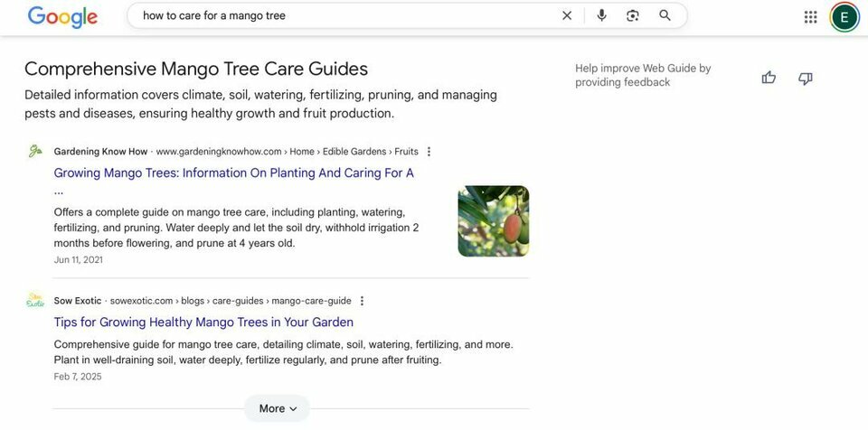The height and width of the screenshot is (430, 868).
Task: Click the Gardening Know How site name
Action: pos(100,152)
